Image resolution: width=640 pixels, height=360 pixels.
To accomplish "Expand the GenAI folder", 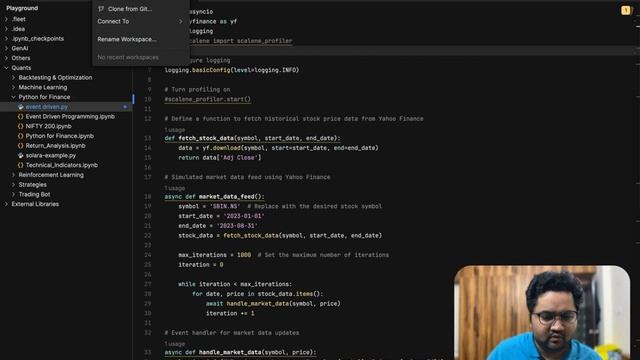I will click(x=6, y=49).
